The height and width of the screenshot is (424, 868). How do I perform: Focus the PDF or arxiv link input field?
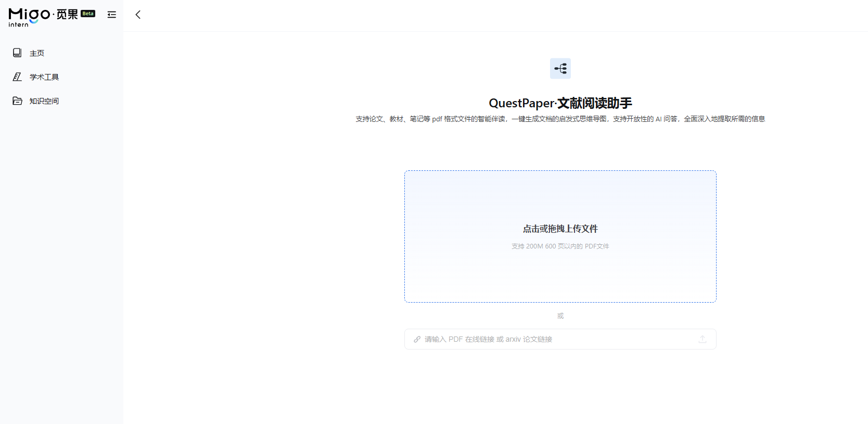[560, 339]
